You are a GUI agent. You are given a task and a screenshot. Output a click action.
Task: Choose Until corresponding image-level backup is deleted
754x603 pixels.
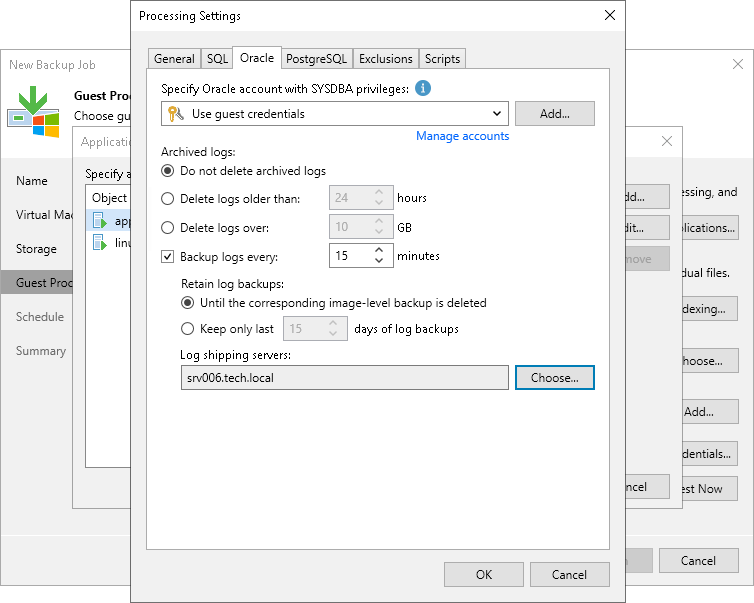click(187, 303)
